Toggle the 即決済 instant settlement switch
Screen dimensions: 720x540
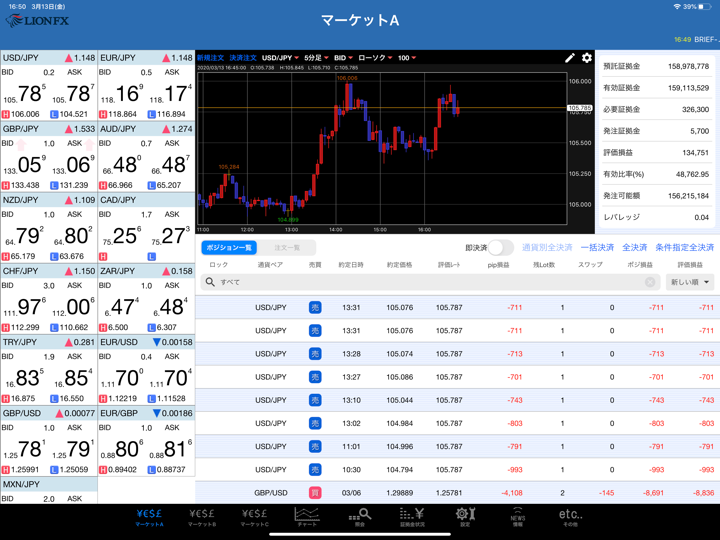pyautogui.click(x=501, y=247)
